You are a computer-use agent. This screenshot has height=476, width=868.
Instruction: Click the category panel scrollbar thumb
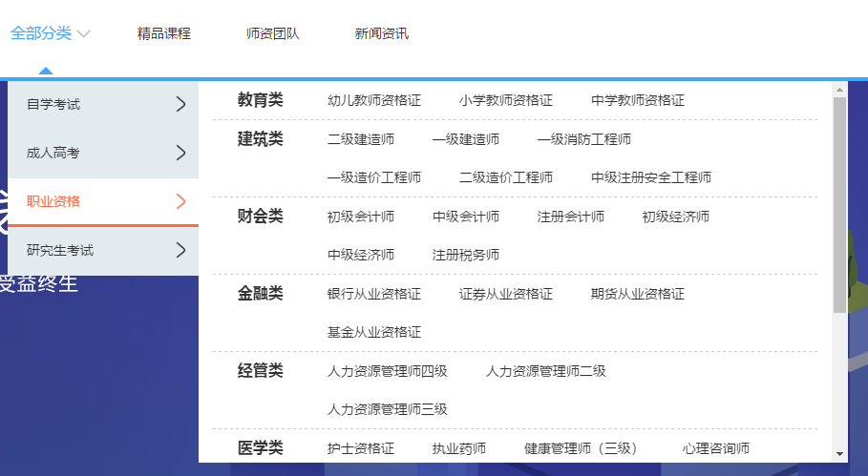tap(839, 205)
